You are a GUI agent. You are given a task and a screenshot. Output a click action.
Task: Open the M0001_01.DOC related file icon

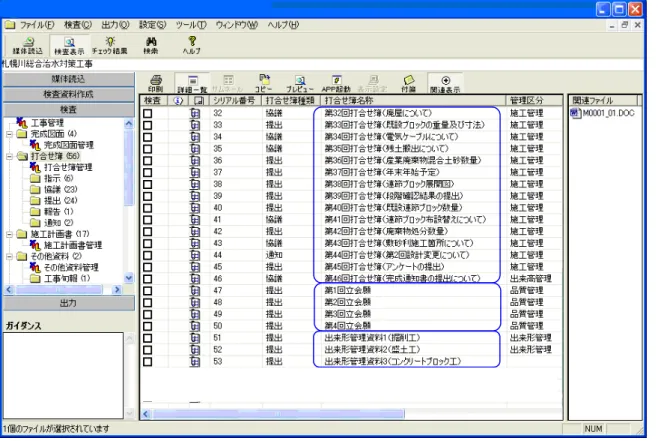pyautogui.click(x=575, y=113)
